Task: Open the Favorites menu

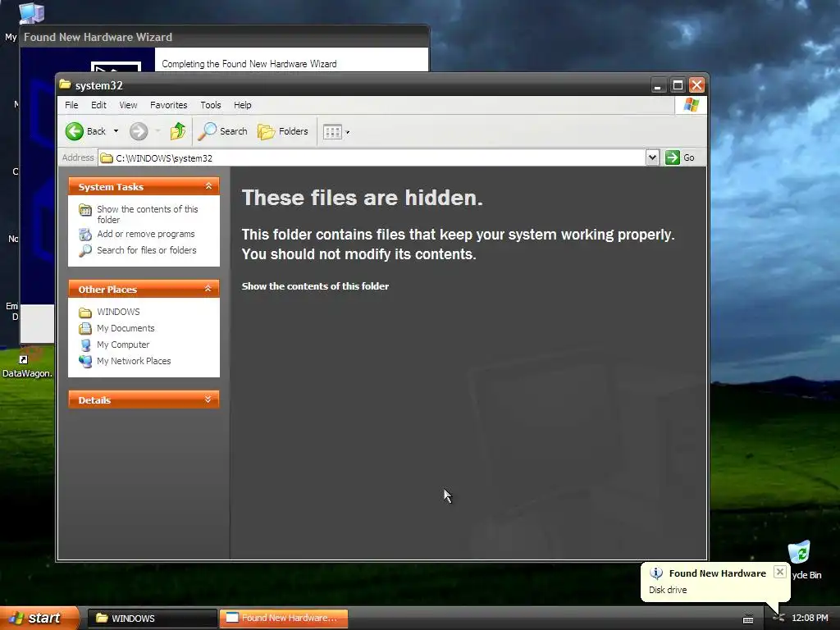Action: coord(169,105)
